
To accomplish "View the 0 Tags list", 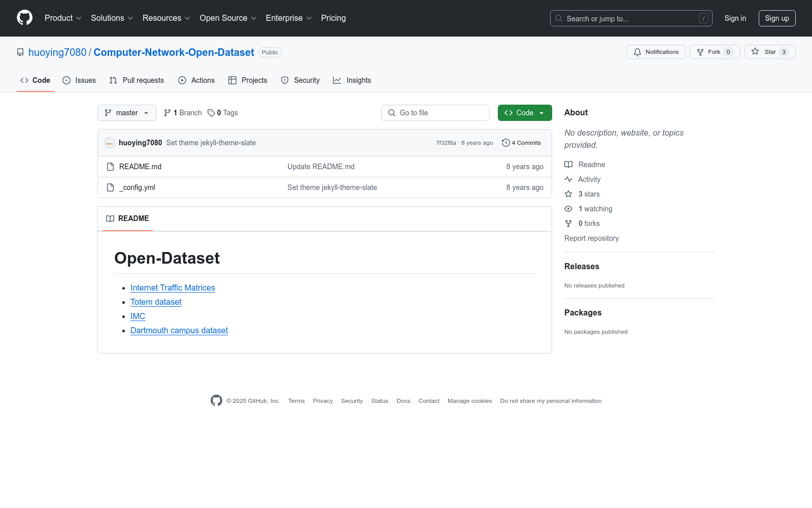I will click(x=223, y=113).
